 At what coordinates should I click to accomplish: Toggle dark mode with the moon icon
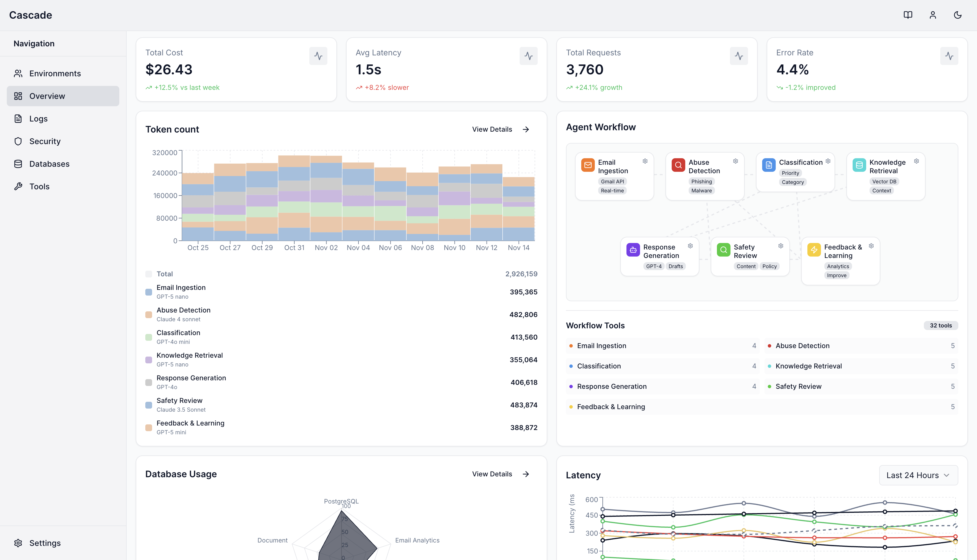[x=957, y=15]
